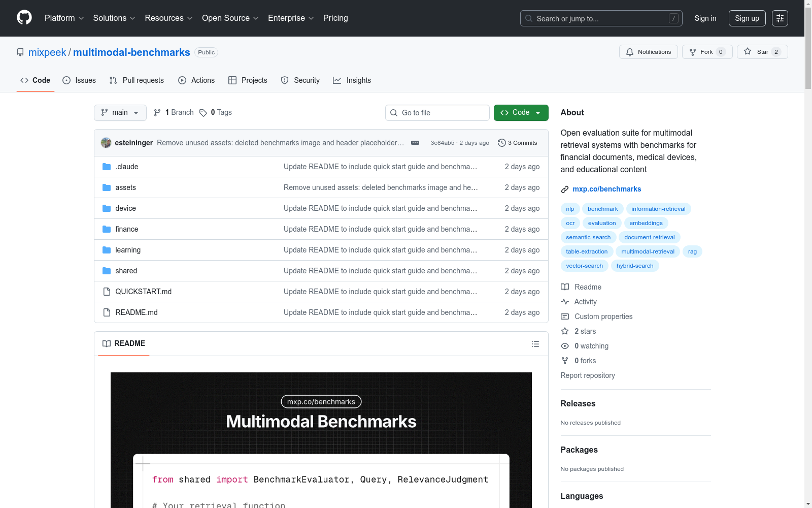Click the Readme book icon in About

(565, 287)
